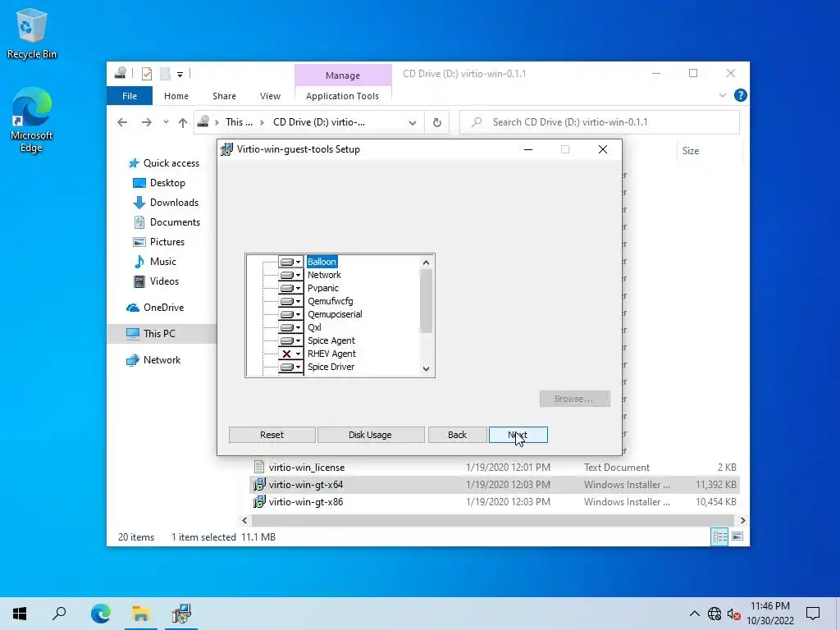The image size is (840, 630).
Task: Click the Disk Usage button
Action: [370, 435]
